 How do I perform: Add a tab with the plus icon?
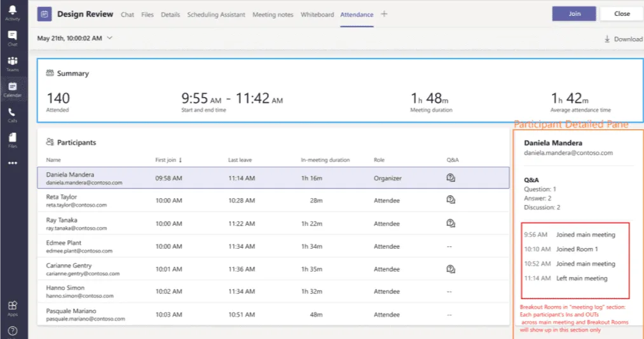tap(384, 14)
